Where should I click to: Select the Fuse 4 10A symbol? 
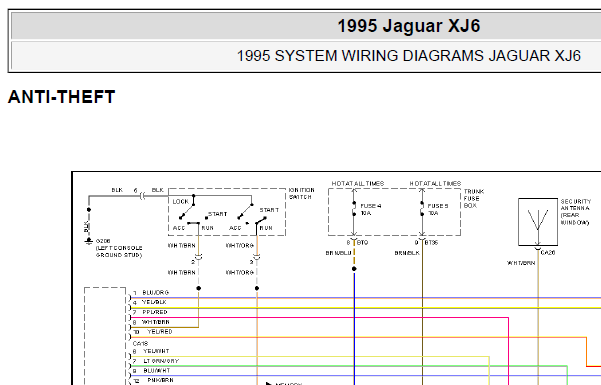click(354, 209)
